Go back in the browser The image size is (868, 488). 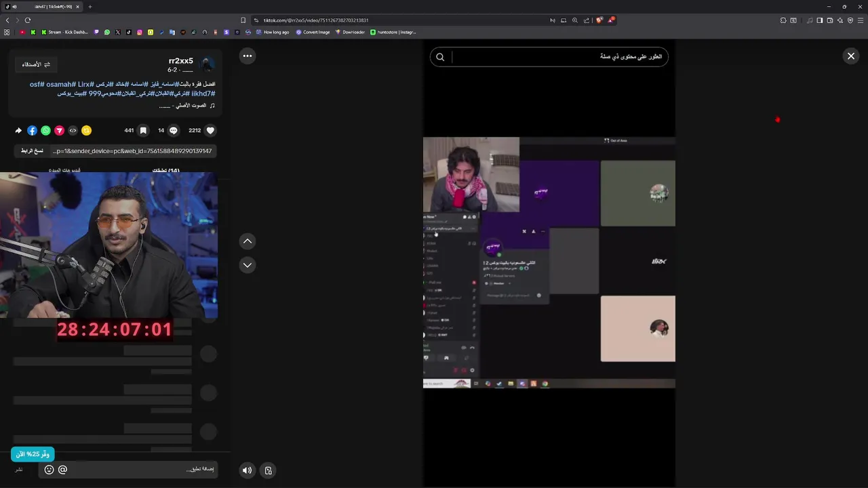pyautogui.click(x=7, y=20)
